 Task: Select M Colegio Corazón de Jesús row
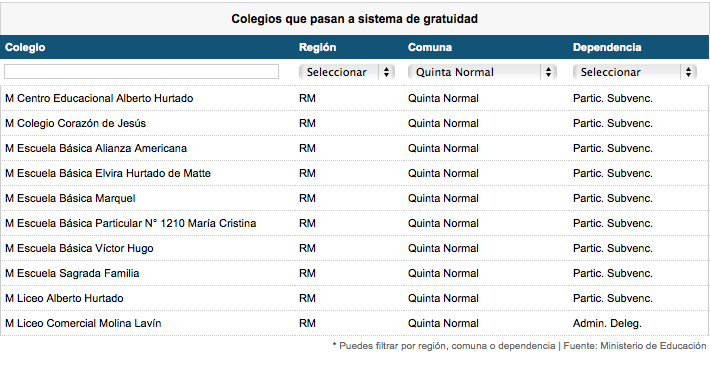pyautogui.click(x=355, y=123)
